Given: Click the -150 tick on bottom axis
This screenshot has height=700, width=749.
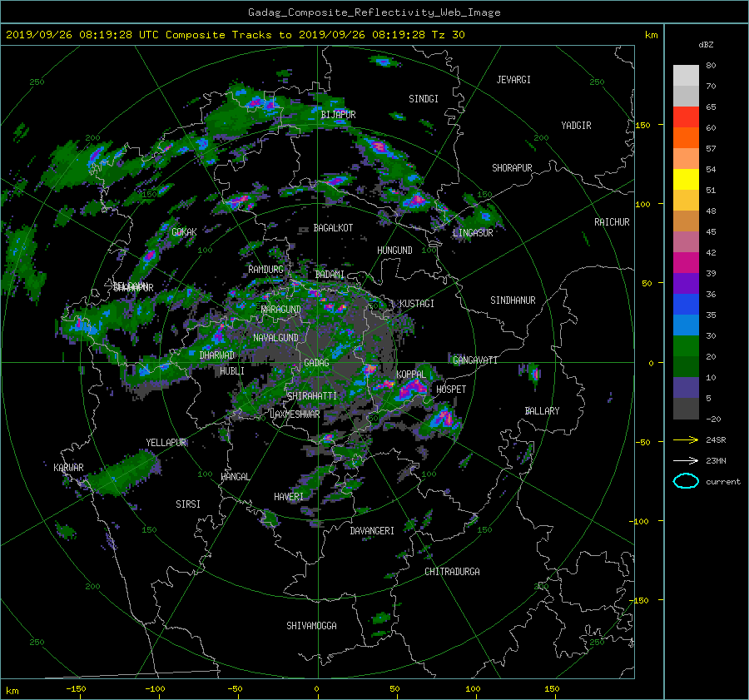Looking at the screenshot, I should click(x=76, y=689).
